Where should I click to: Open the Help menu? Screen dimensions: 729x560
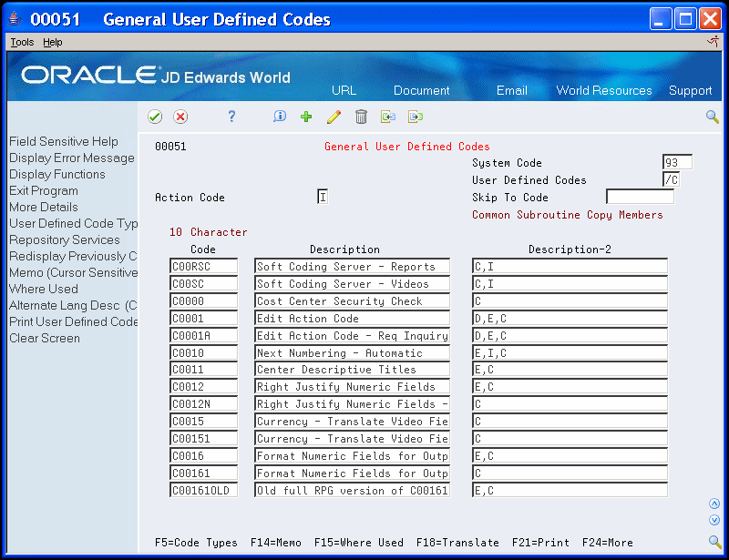click(52, 42)
